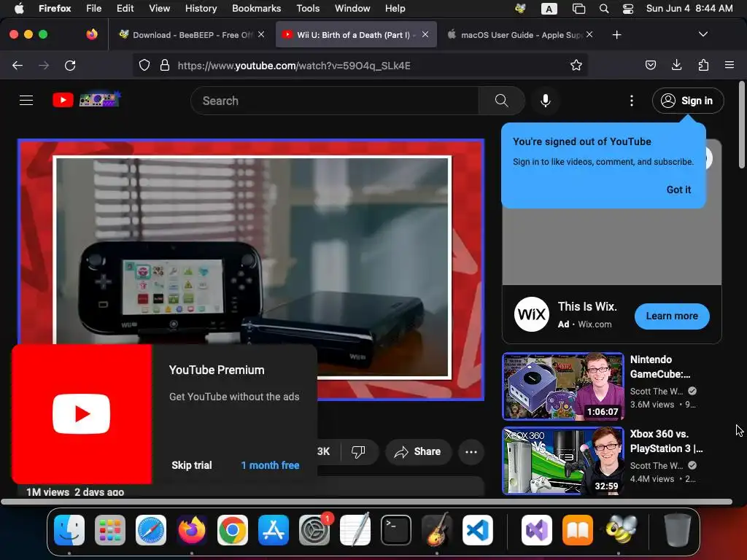Open a new tab with the plus button
747x560 pixels.
pyautogui.click(x=617, y=35)
